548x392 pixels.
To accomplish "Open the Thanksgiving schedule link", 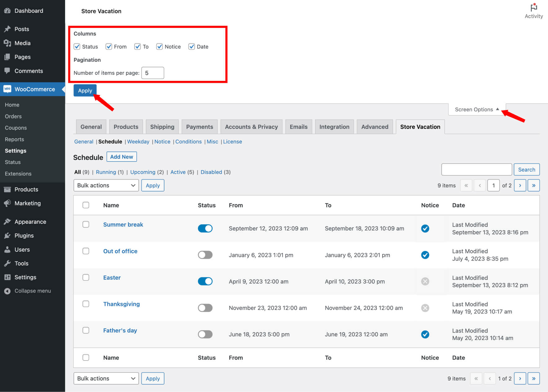I will click(122, 304).
